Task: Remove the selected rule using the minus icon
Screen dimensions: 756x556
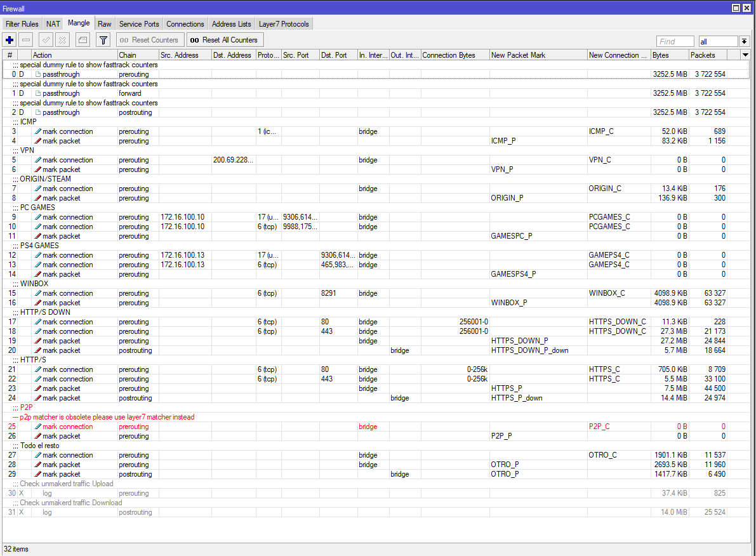Action: [x=25, y=39]
